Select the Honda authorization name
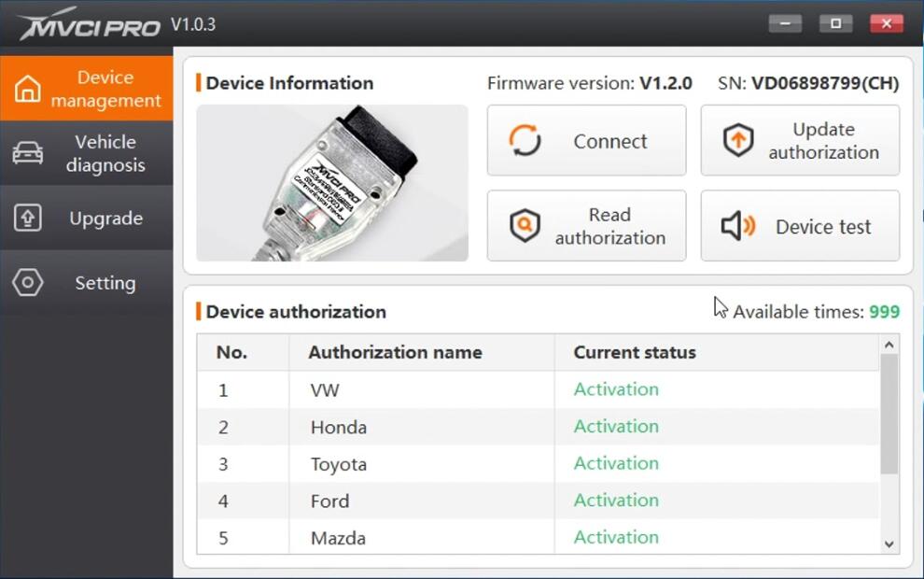 click(x=339, y=427)
